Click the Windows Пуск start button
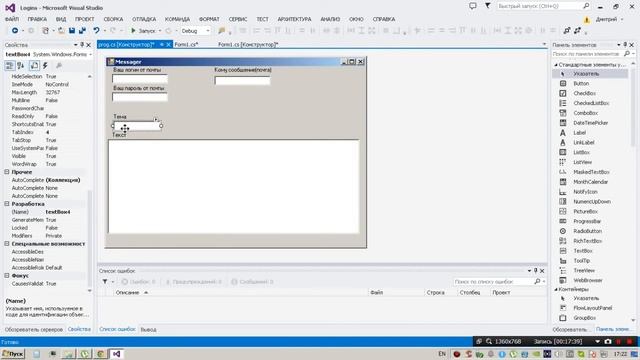Screen dimensions: 640x360 click(x=13, y=354)
